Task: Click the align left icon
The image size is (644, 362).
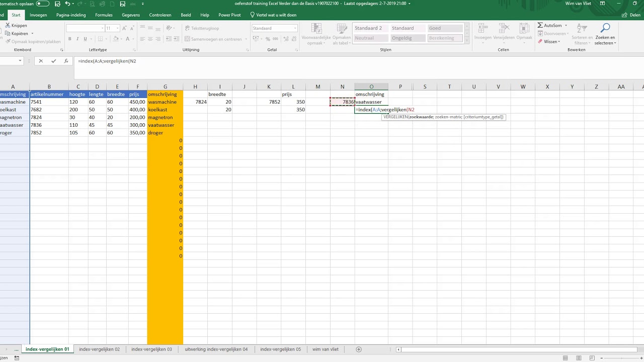Action: pos(143,39)
